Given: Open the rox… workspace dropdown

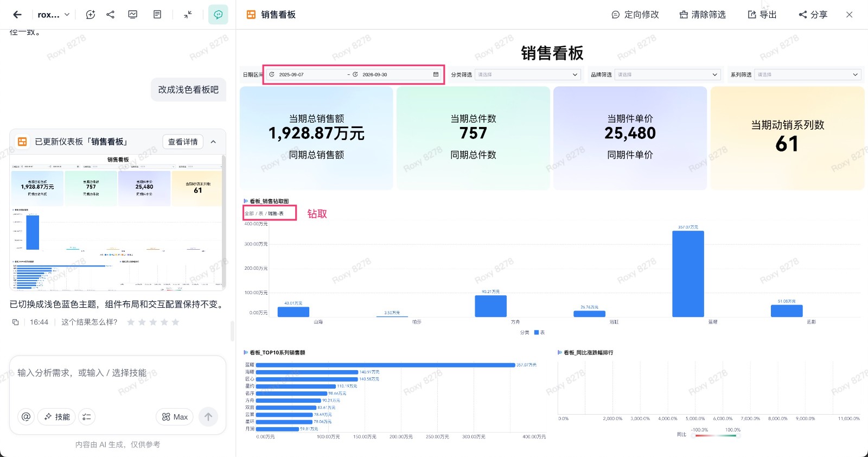Looking at the screenshot, I should 53,15.
